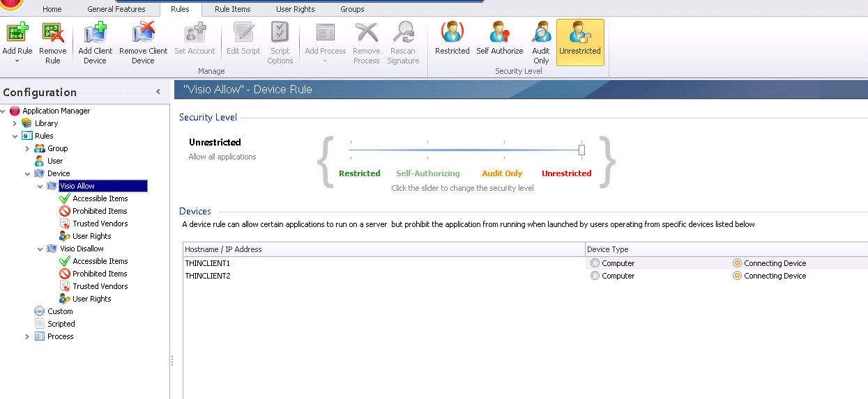This screenshot has height=399, width=868.
Task: Click the Unrestricted security level icon
Action: pos(580,34)
